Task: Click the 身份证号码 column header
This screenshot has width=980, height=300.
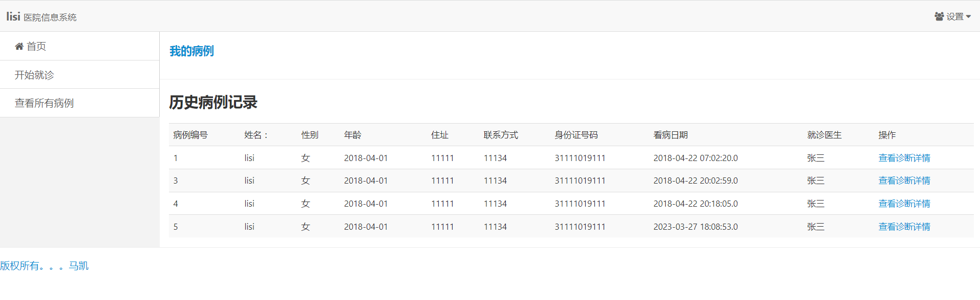Action: pyautogui.click(x=577, y=135)
